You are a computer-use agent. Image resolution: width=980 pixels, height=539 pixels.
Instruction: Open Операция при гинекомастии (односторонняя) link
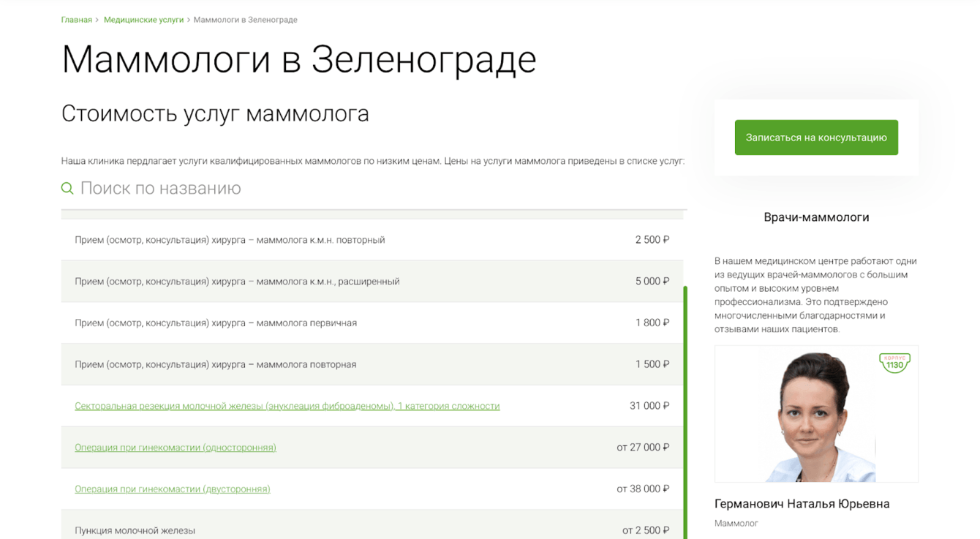(x=175, y=448)
